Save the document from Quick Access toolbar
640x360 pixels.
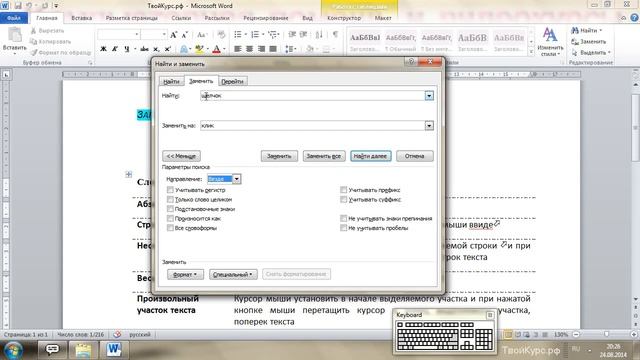[18, 6]
